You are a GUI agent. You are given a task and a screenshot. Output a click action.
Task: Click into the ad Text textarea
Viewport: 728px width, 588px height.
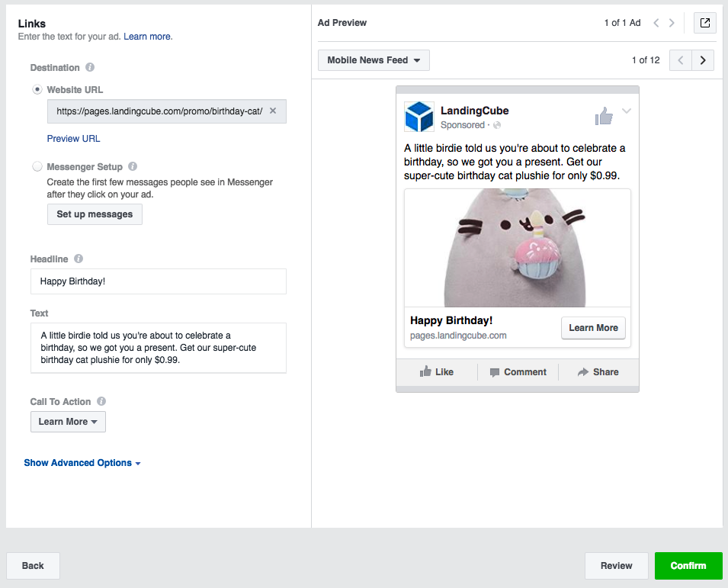(159, 348)
